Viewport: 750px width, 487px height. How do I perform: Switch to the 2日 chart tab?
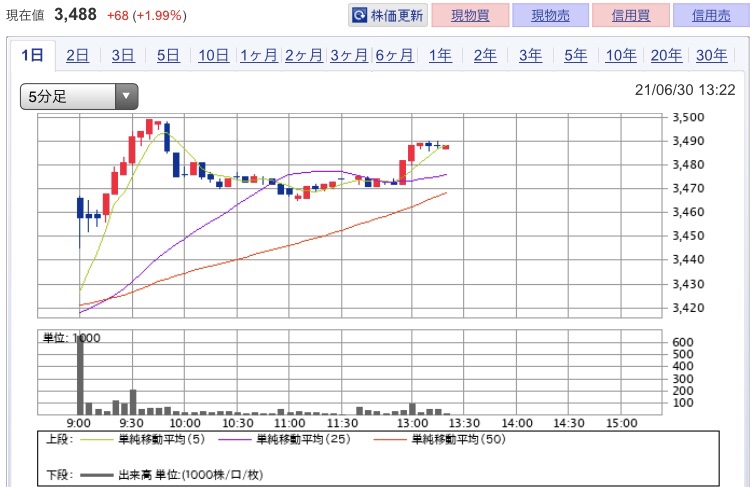coord(77,55)
